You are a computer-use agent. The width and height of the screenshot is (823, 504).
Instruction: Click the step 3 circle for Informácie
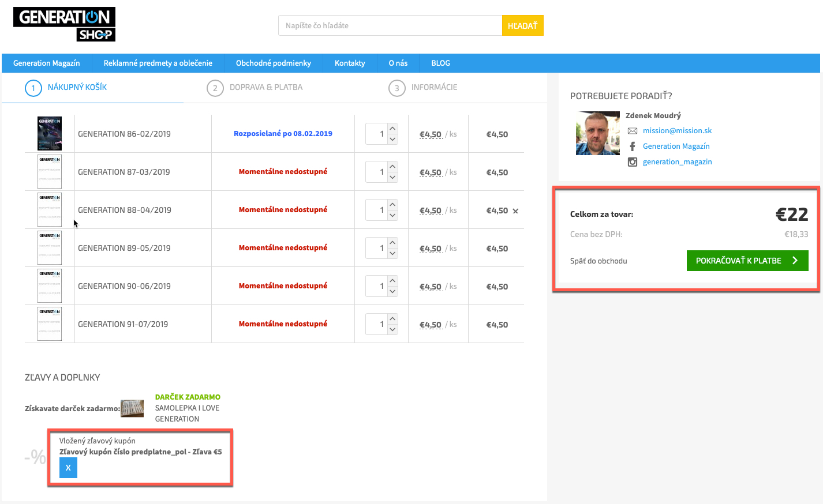397,88
